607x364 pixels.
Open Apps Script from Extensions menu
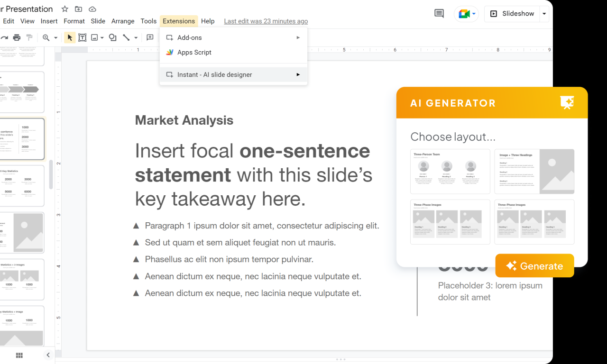click(x=193, y=52)
